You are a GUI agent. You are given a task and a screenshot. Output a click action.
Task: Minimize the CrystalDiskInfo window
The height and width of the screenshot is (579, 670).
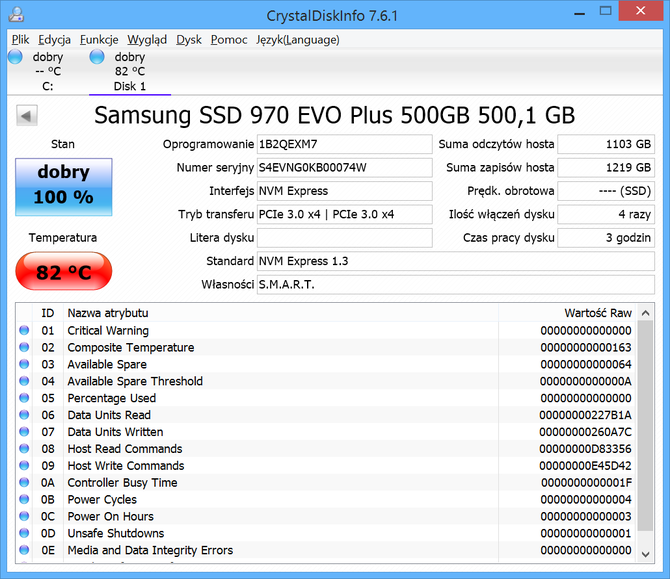point(579,12)
